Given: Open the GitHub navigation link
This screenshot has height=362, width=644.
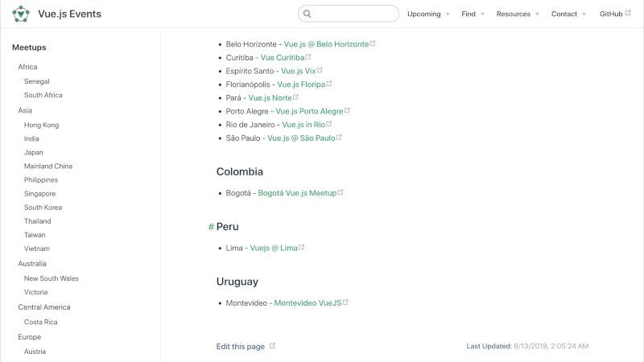Looking at the screenshot, I should (612, 14).
